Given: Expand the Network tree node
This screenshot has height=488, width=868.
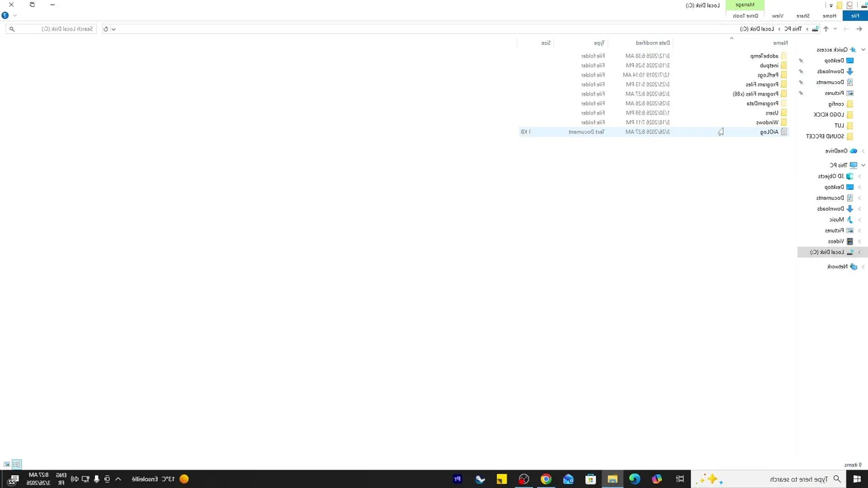Looking at the screenshot, I should (x=863, y=266).
